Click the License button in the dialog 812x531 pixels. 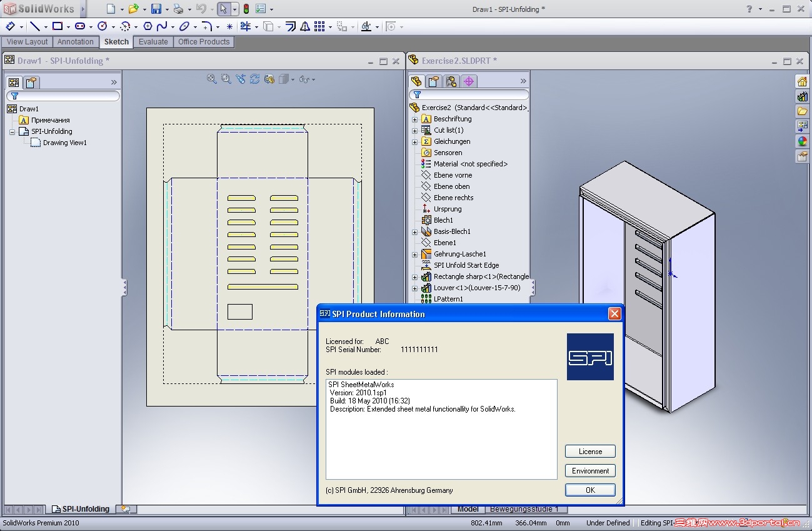click(590, 451)
